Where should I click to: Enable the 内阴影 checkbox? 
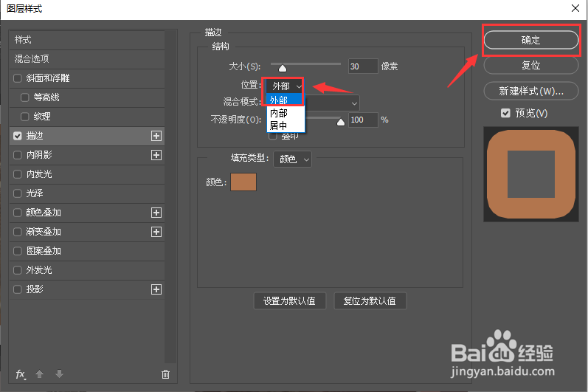pyautogui.click(x=17, y=155)
